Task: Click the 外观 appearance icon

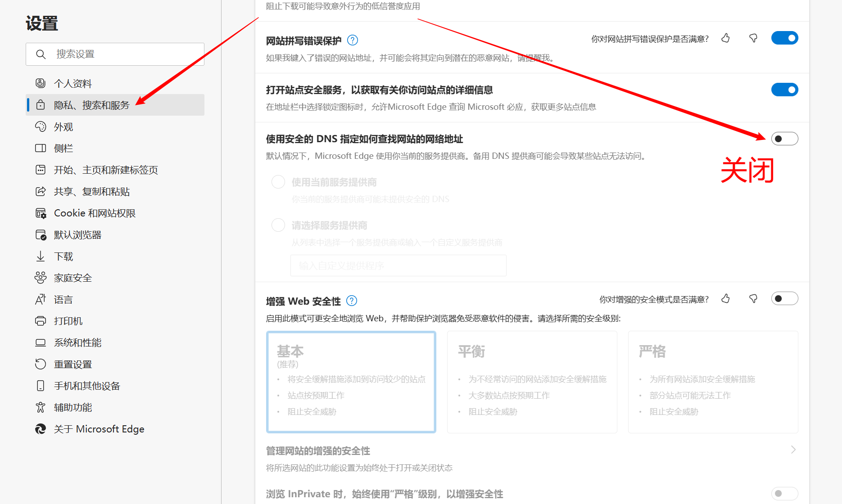Action: (x=41, y=126)
